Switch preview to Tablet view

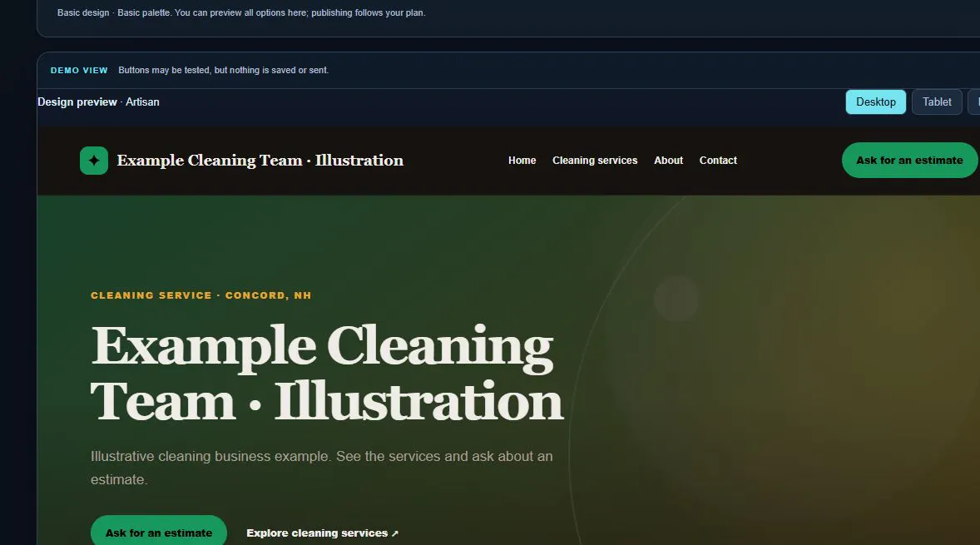937,102
